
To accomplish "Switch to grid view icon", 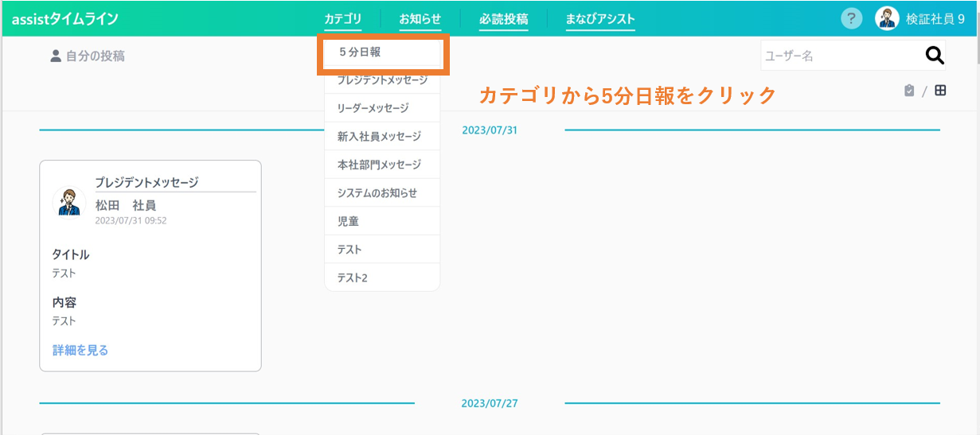I will [940, 91].
